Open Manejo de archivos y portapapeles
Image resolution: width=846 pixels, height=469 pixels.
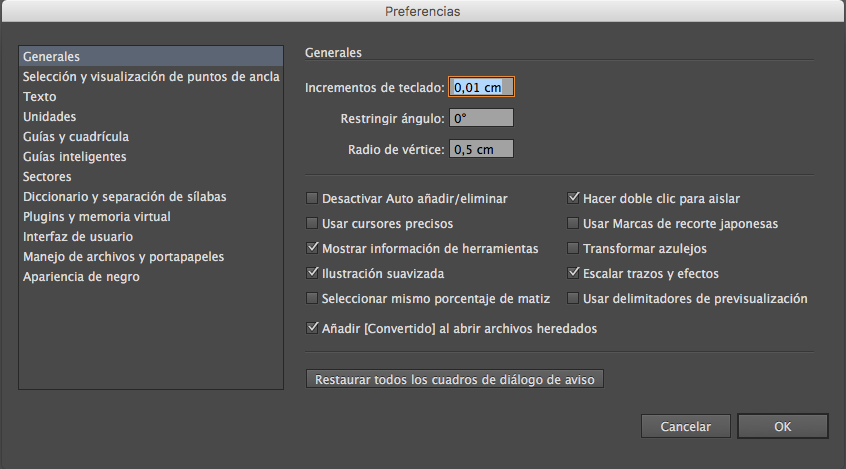coord(123,257)
